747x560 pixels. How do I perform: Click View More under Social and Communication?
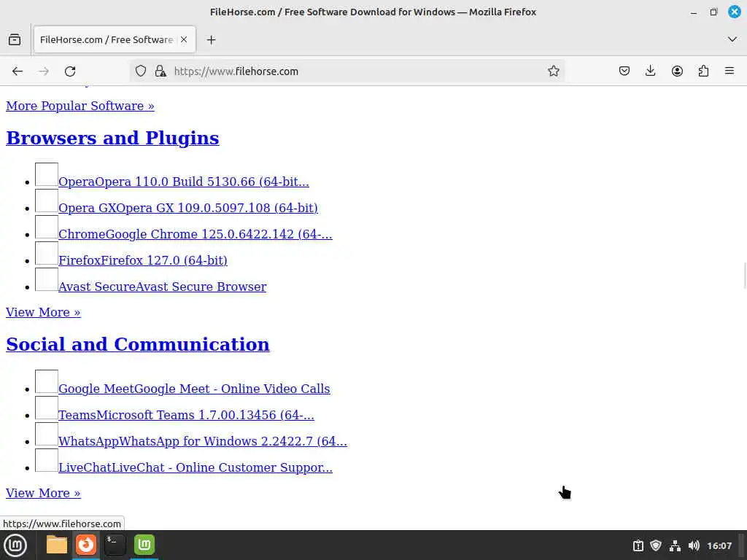coord(43,493)
